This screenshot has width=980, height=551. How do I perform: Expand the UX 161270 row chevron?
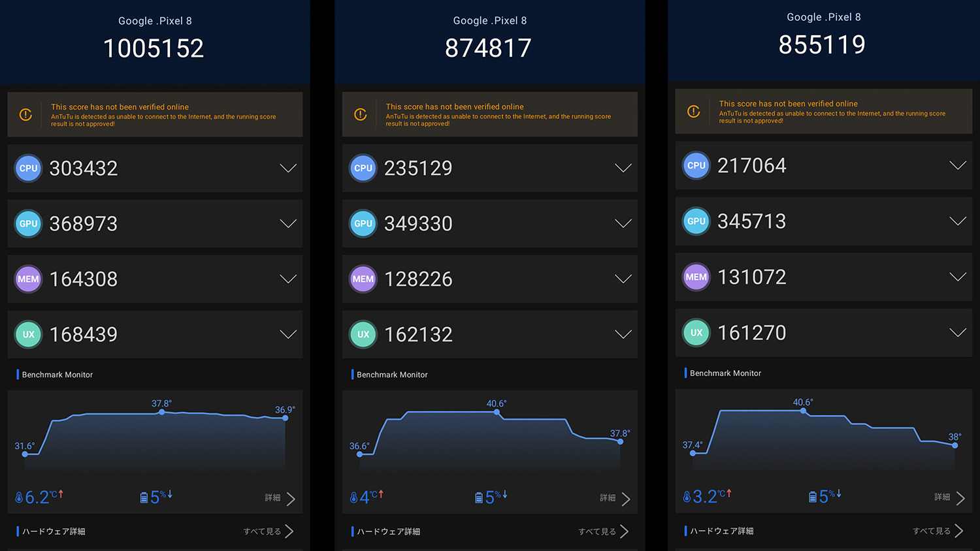click(957, 333)
